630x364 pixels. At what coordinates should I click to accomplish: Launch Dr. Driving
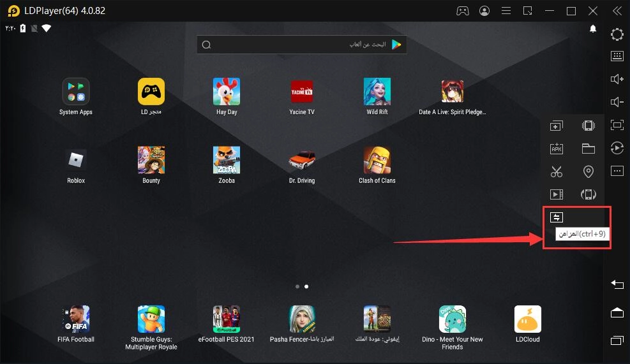click(x=302, y=160)
